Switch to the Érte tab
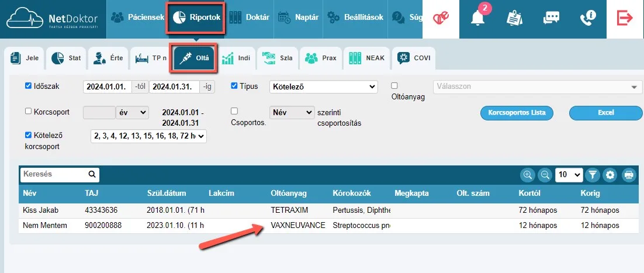This screenshot has width=644, height=273. 108,58
